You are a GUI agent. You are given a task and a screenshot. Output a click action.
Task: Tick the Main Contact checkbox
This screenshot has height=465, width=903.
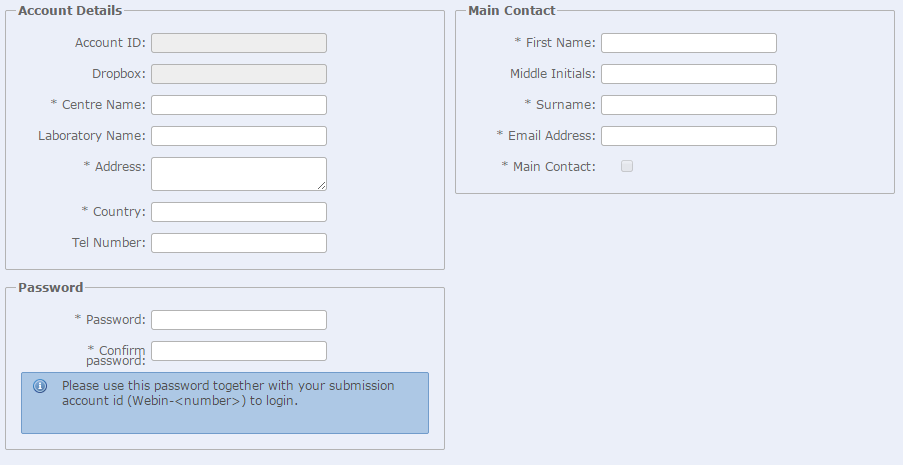click(x=627, y=166)
